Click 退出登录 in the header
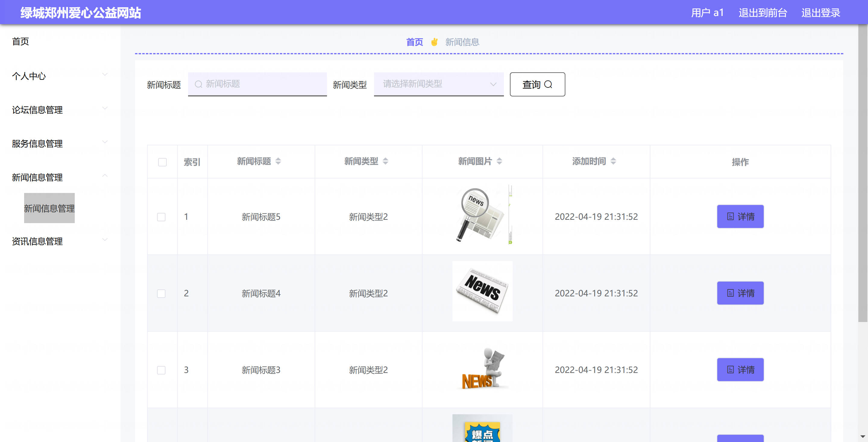 click(x=820, y=12)
